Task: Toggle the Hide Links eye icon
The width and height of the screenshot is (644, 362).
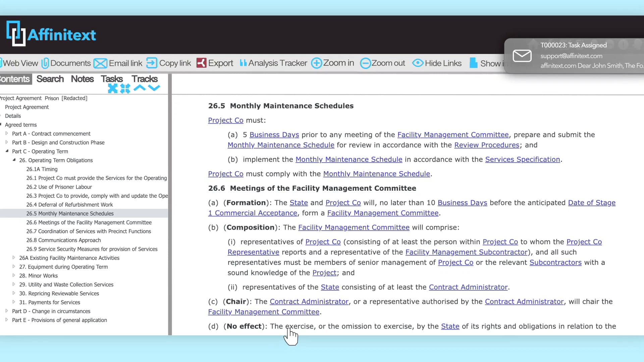Action: click(x=418, y=63)
